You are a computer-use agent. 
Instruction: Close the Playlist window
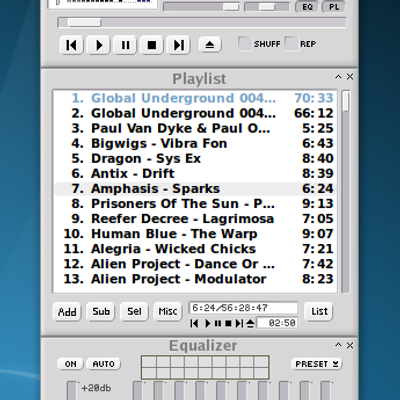click(x=350, y=77)
